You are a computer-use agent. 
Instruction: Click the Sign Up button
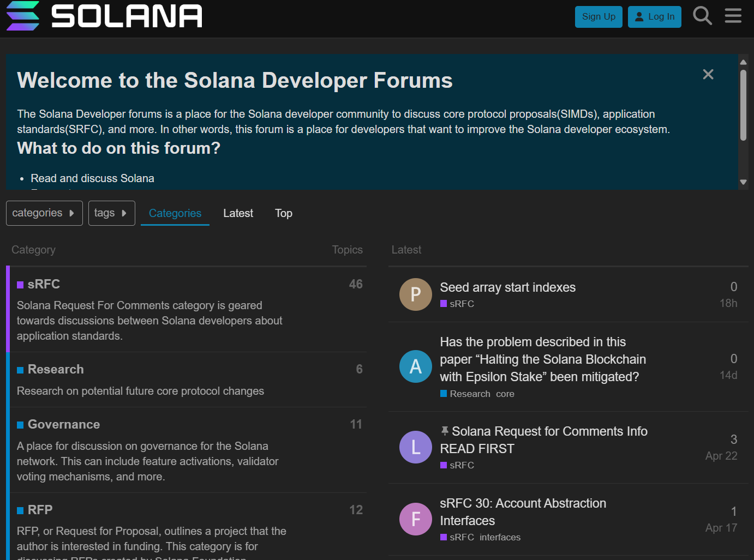pyautogui.click(x=599, y=17)
